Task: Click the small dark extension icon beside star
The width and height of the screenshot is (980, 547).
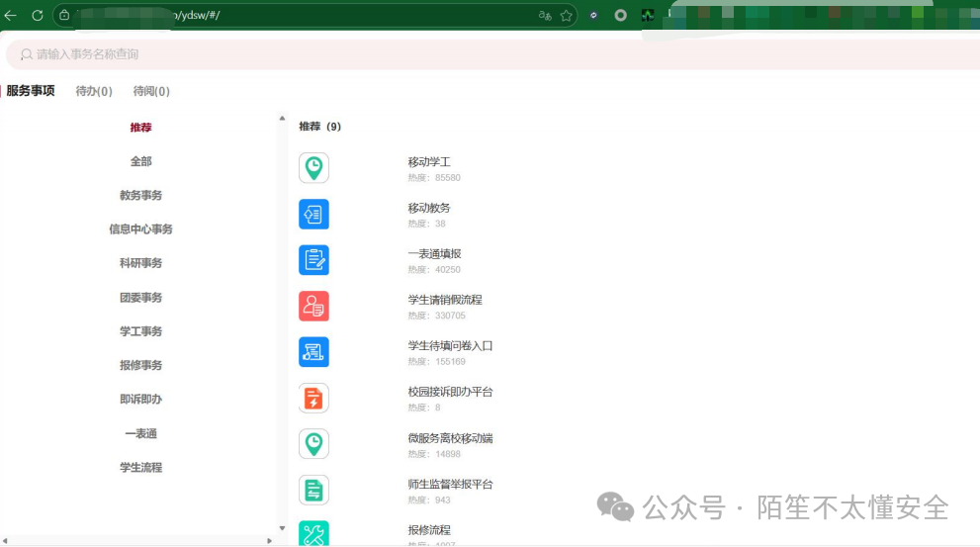Action: (593, 15)
